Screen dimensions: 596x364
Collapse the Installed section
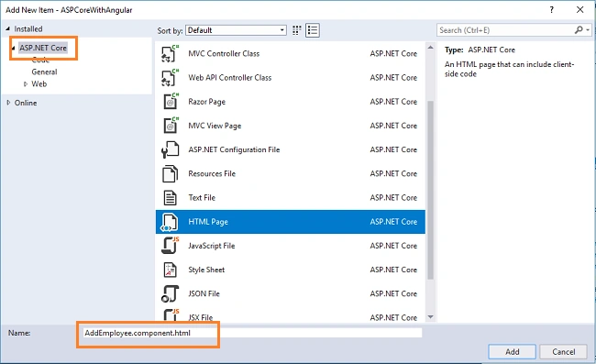click(7, 28)
